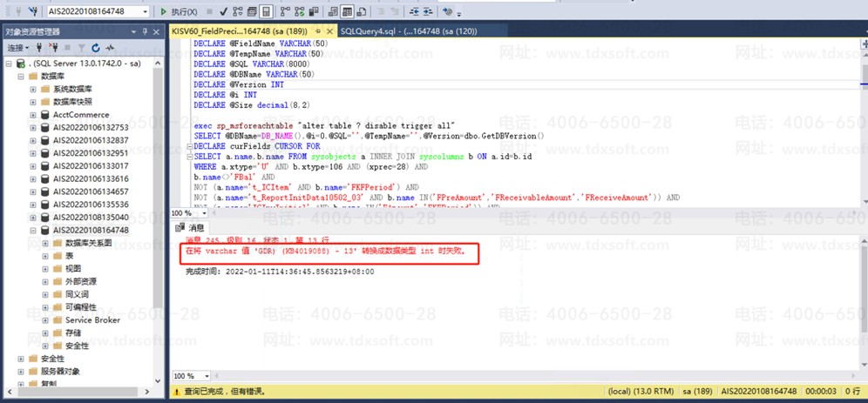Expand the 系统数据库 folder
Screen dimensions: 868x403
[x=33, y=90]
